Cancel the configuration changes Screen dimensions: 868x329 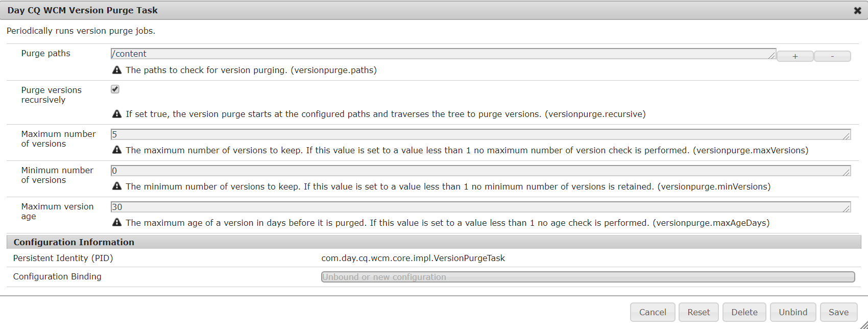click(653, 312)
